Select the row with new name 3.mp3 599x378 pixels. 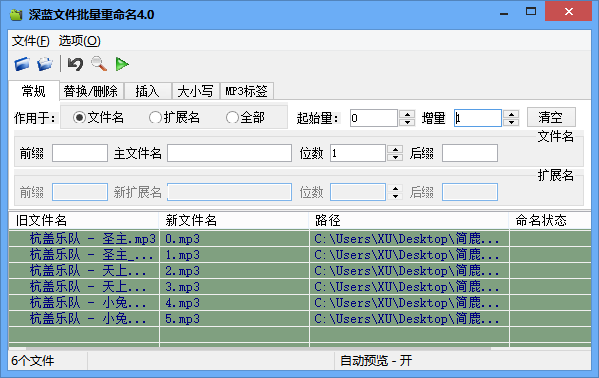pos(300,287)
